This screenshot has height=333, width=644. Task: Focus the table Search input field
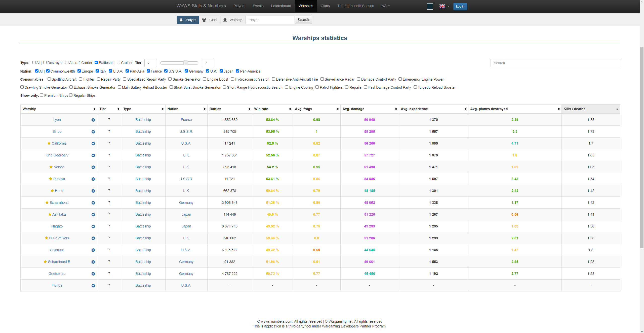tap(555, 63)
